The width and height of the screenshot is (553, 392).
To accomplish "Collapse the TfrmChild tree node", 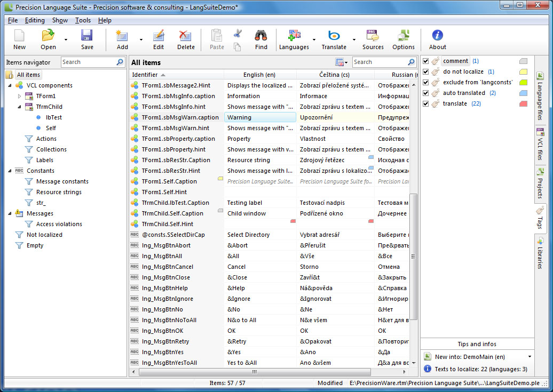I will click(19, 107).
